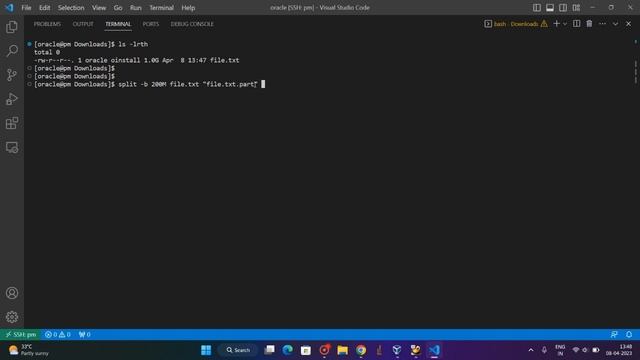Toggle the primary side bar layout icon
Viewport: 640px width, 360px height.
click(537, 7)
